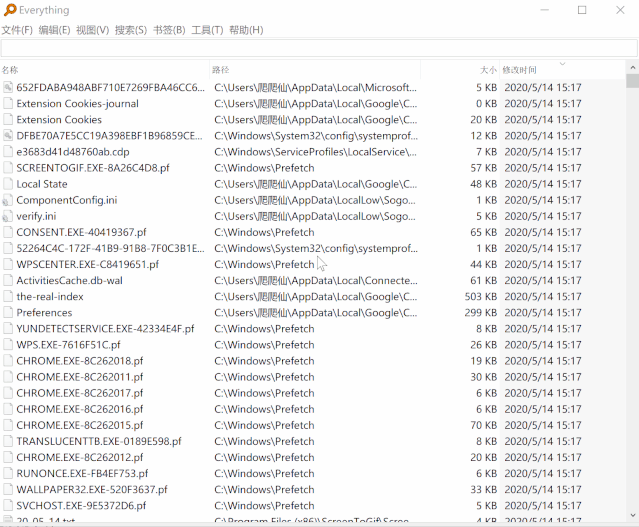Select file name the-real-index
This screenshot has height=527, width=639.
point(50,297)
